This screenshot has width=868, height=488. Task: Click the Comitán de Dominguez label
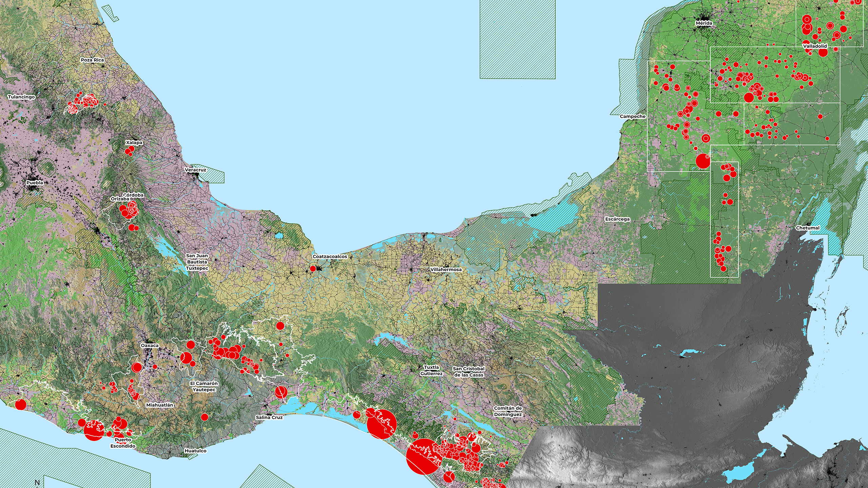coord(508,411)
